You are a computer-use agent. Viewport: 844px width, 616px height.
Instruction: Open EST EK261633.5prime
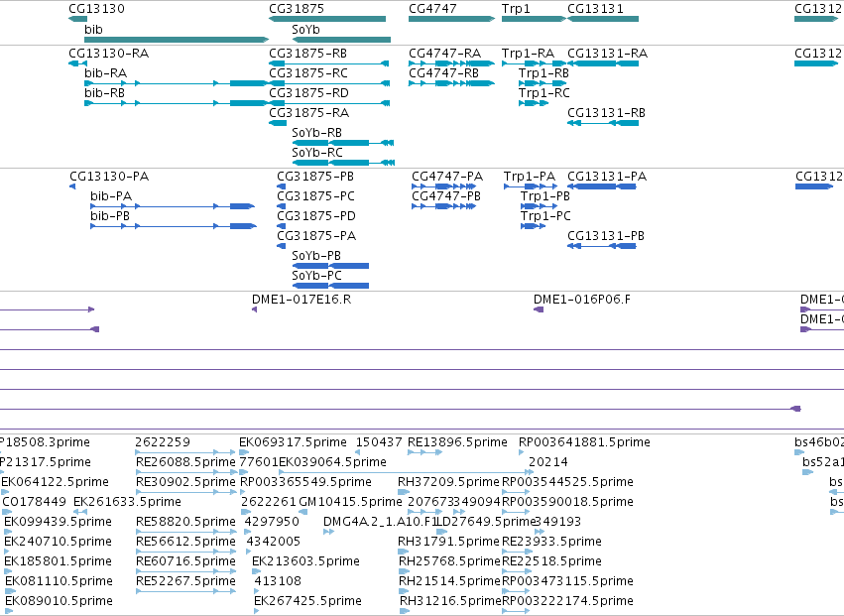(127, 502)
